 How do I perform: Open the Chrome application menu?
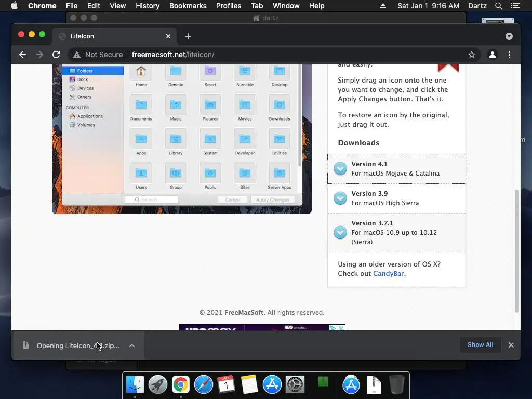coord(42,6)
